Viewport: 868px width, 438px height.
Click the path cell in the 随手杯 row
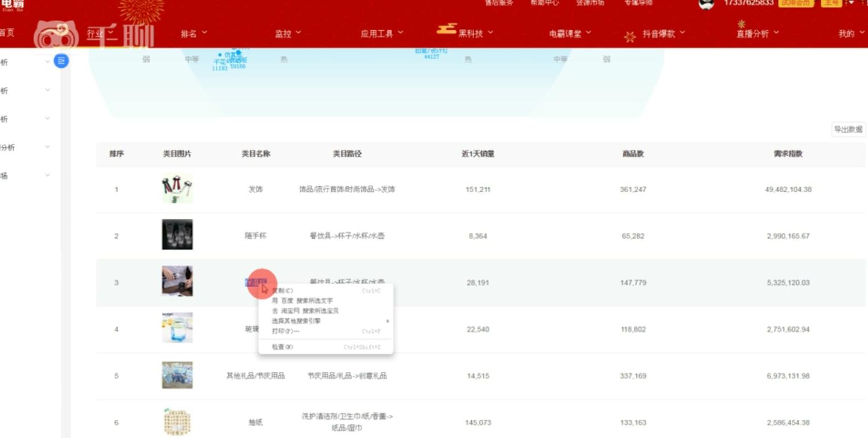[347, 236]
